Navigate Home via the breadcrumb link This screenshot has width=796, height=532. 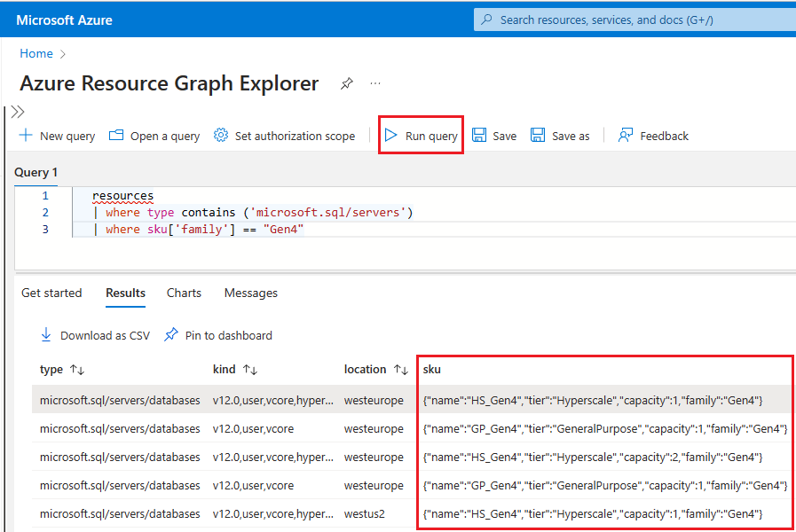(x=35, y=53)
